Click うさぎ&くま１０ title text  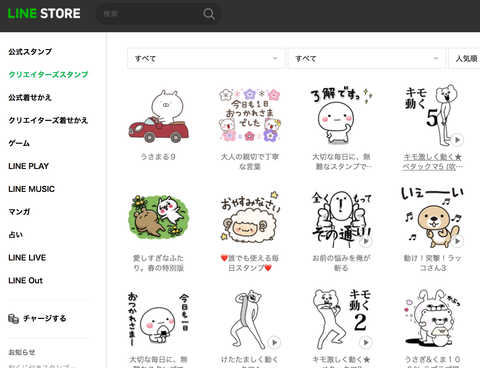pos(433,359)
